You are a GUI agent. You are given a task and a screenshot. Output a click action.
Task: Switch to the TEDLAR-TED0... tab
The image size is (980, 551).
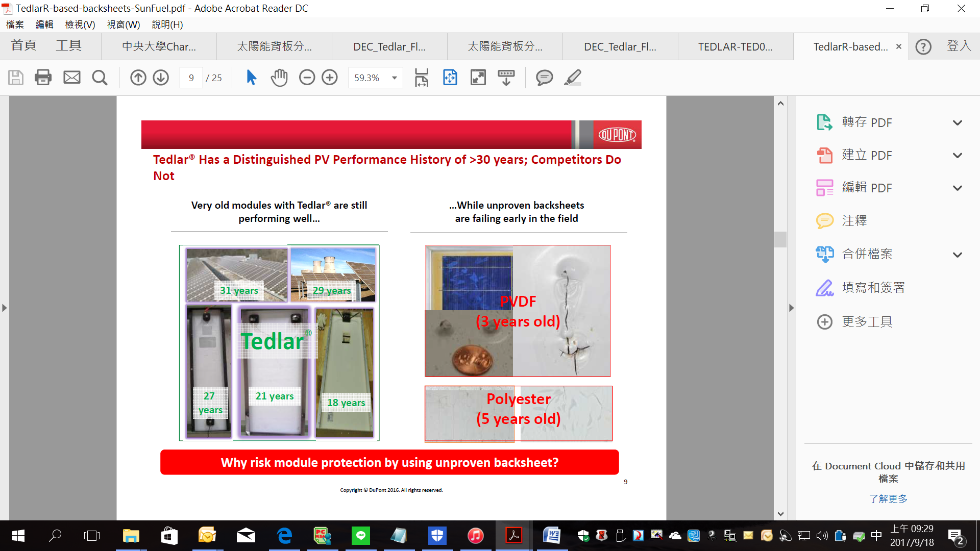(735, 47)
